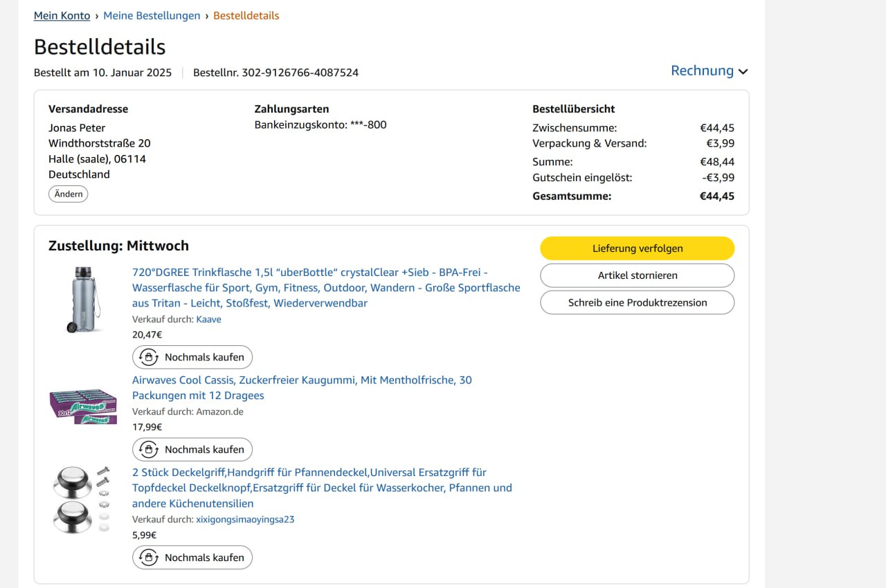Click the reorder icon beside the water bottle
The width and height of the screenshot is (886, 588).
point(148,357)
